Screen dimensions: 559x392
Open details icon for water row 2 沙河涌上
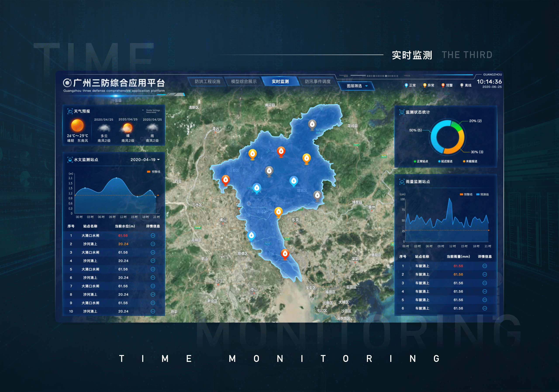tap(153, 244)
